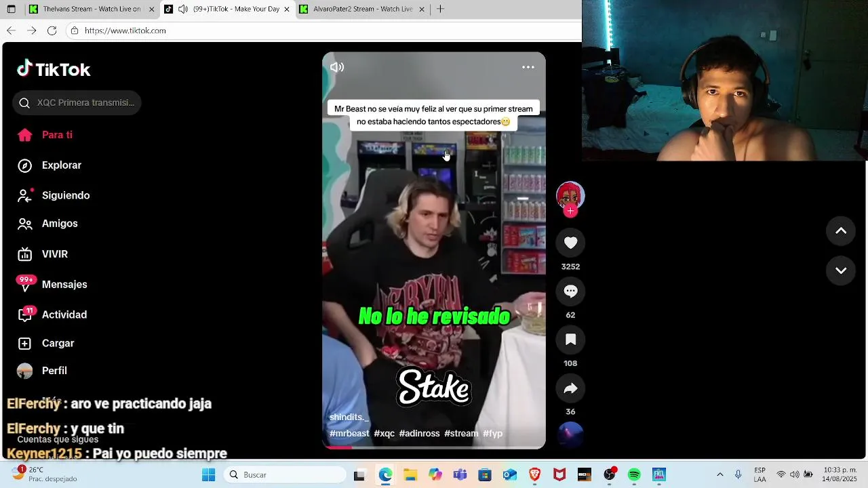Open a new browser tab
The width and height of the screenshot is (868, 488).
click(x=441, y=9)
